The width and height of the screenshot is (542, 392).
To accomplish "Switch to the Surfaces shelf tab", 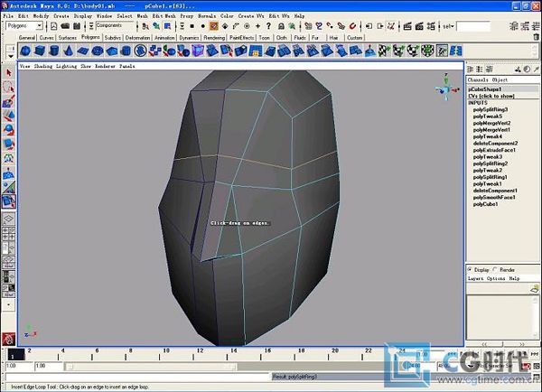I will point(68,38).
